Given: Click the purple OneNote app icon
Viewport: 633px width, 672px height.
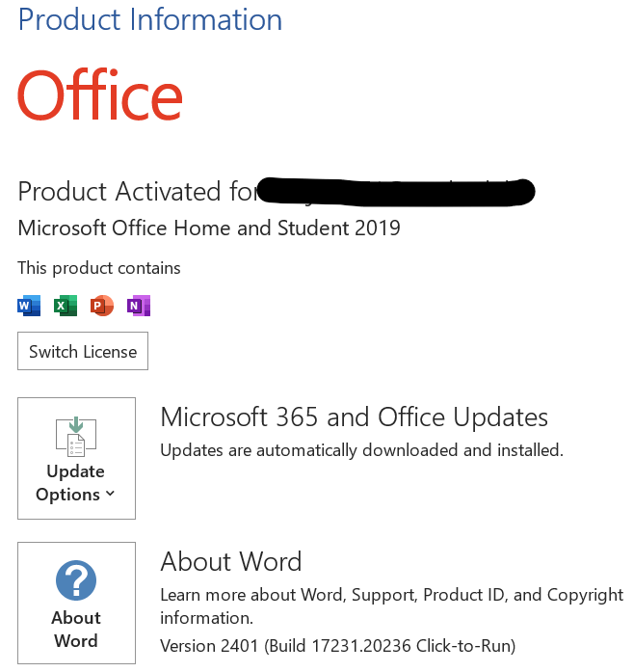Looking at the screenshot, I should [x=139, y=306].
